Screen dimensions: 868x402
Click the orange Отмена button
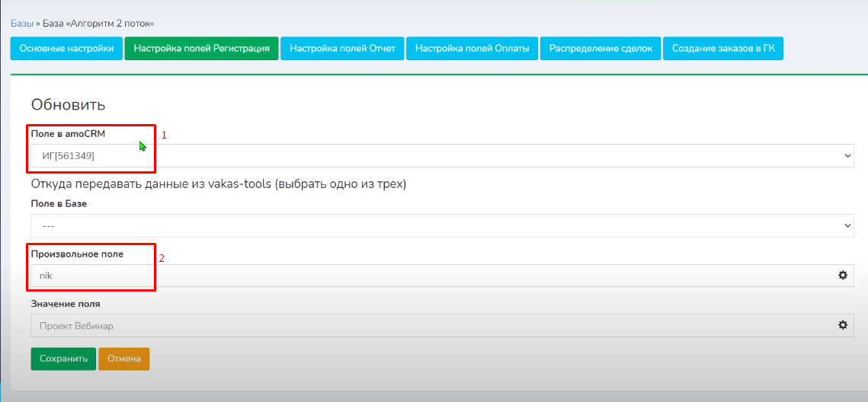[124, 359]
